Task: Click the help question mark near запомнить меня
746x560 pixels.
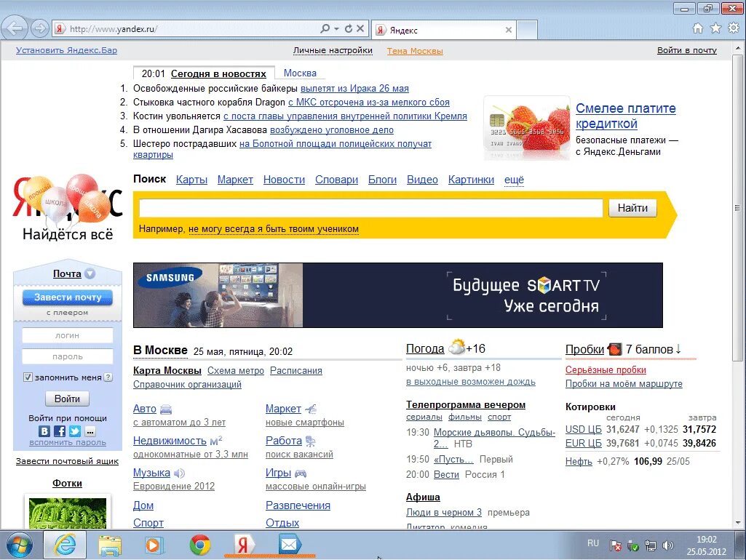Action: [108, 377]
